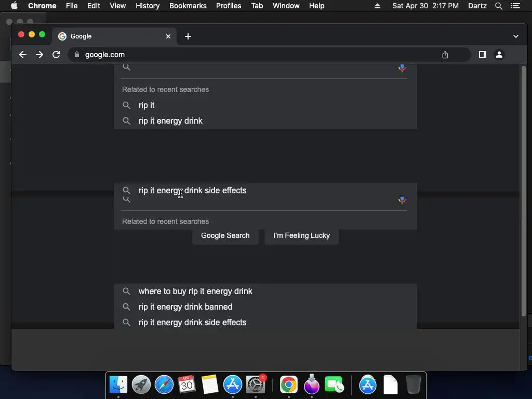Click the date and time in menu bar
The width and height of the screenshot is (532, 399).
(x=425, y=6)
